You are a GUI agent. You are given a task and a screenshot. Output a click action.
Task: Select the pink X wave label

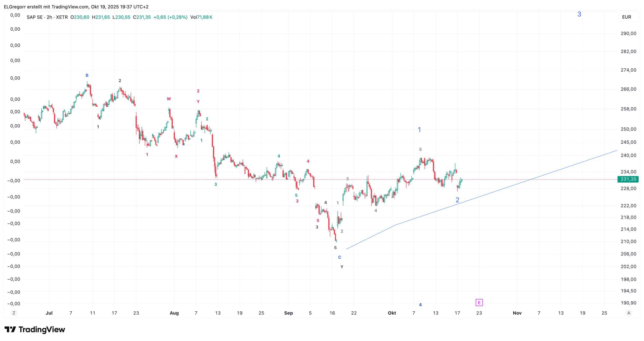tap(176, 156)
